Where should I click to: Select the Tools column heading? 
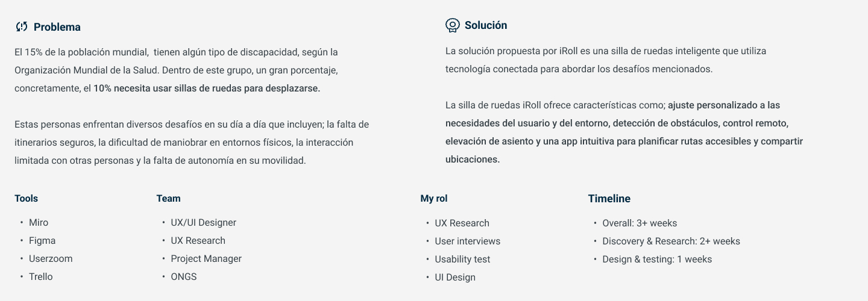pyautogui.click(x=26, y=198)
